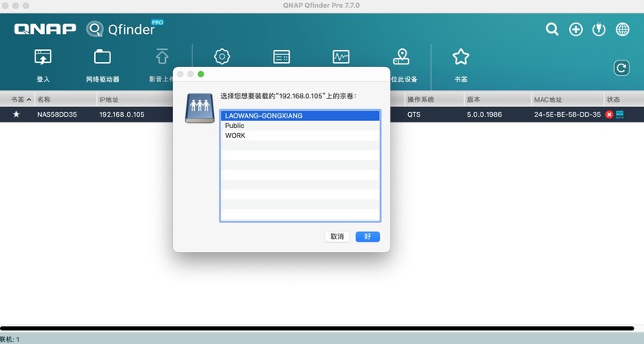
Task: Click the 5.0.0.1986 version cell
Action: coord(485,114)
